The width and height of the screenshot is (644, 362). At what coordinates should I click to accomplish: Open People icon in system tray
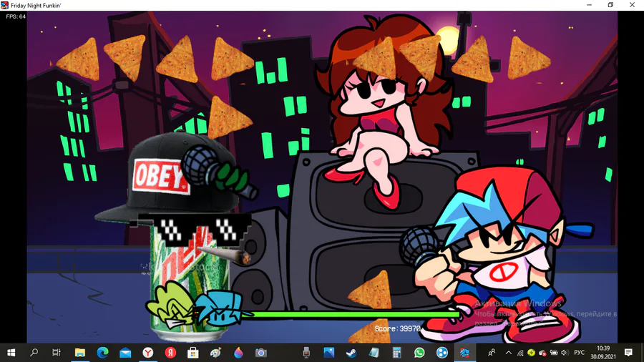click(491, 353)
